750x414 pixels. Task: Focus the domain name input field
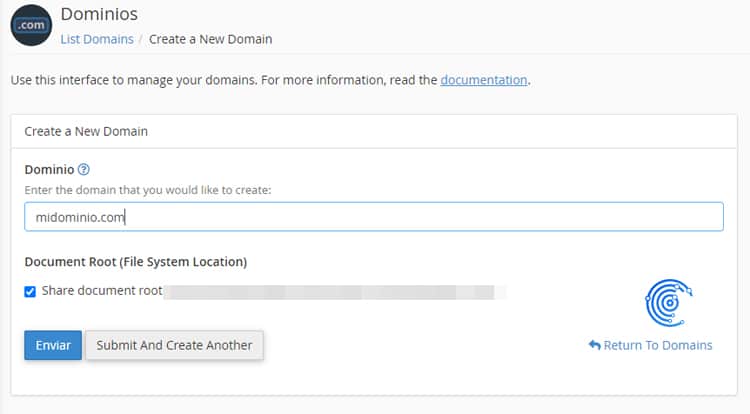click(x=374, y=217)
